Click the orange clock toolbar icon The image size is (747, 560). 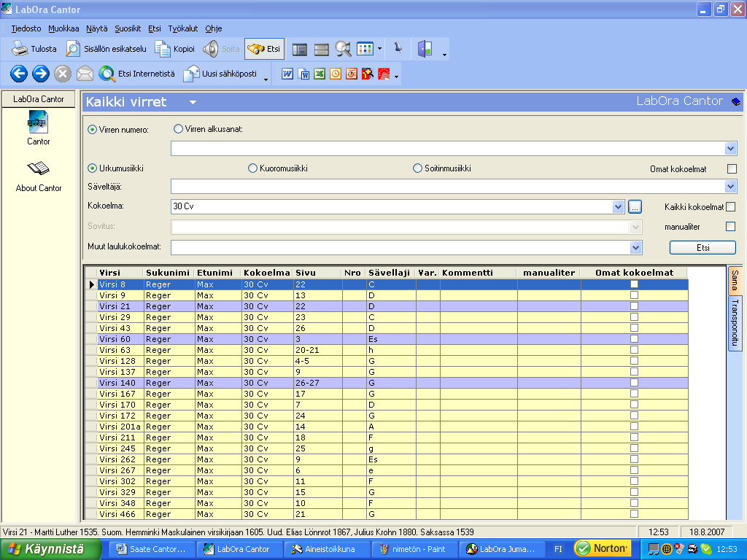point(336,74)
